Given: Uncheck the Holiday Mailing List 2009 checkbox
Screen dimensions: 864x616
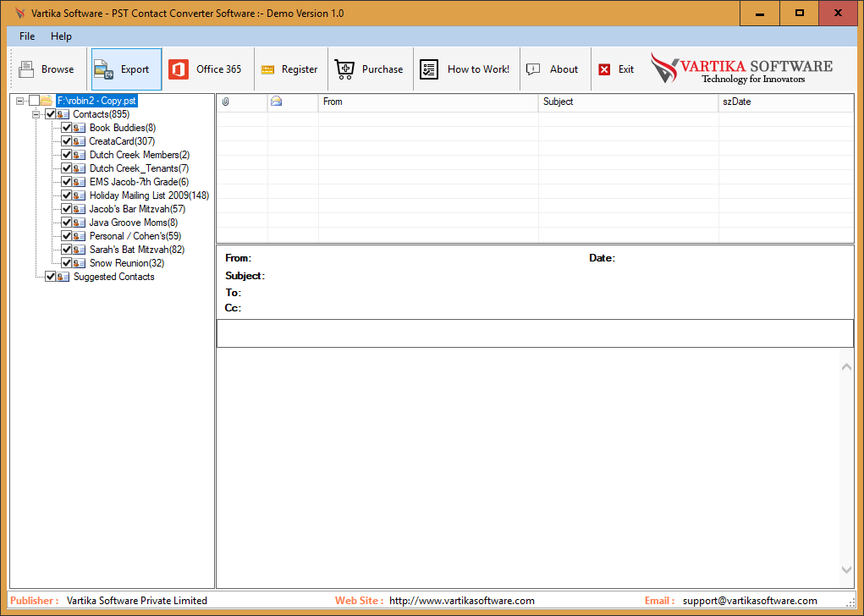Looking at the screenshot, I should [66, 195].
